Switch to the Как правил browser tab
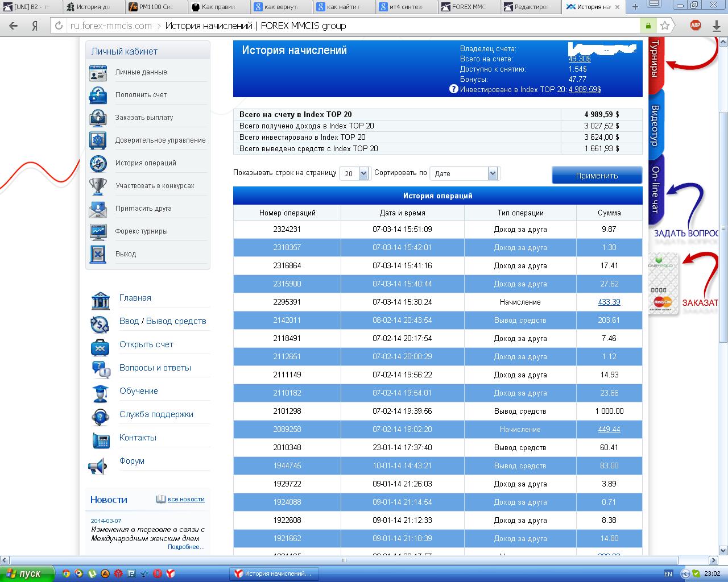The width and height of the screenshot is (728, 582). coord(218,7)
